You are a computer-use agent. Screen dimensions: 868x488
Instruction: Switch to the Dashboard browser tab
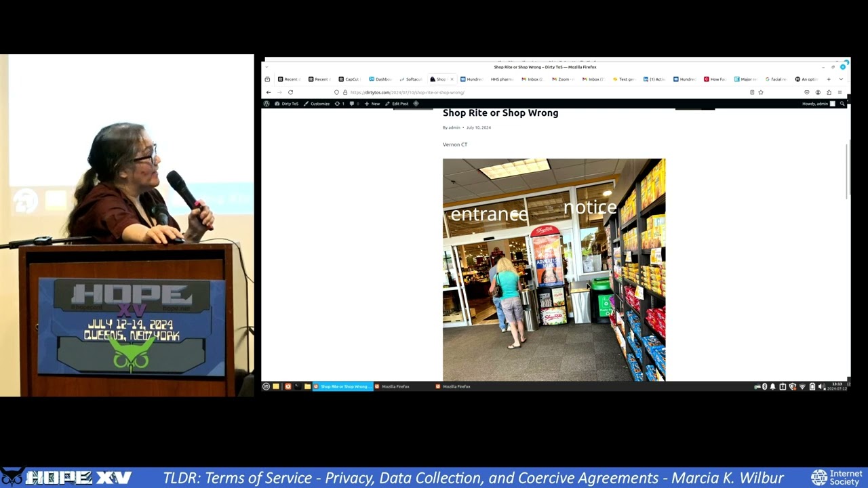[x=380, y=79]
